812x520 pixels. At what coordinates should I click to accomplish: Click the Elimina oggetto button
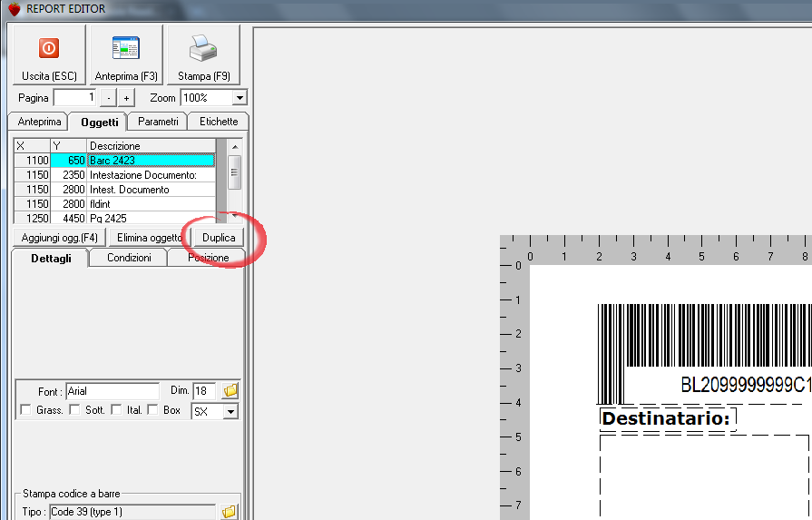point(149,238)
